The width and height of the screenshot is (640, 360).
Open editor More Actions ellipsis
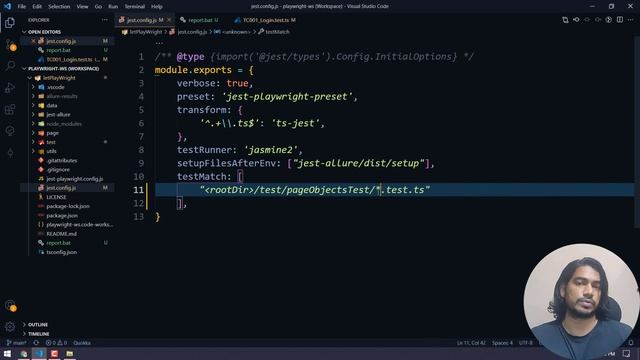pyautogui.click(x=631, y=20)
